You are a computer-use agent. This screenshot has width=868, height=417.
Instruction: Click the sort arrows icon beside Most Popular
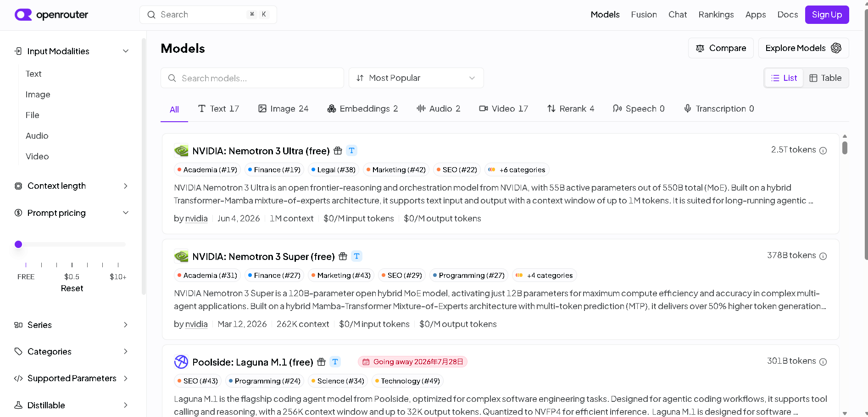click(360, 78)
